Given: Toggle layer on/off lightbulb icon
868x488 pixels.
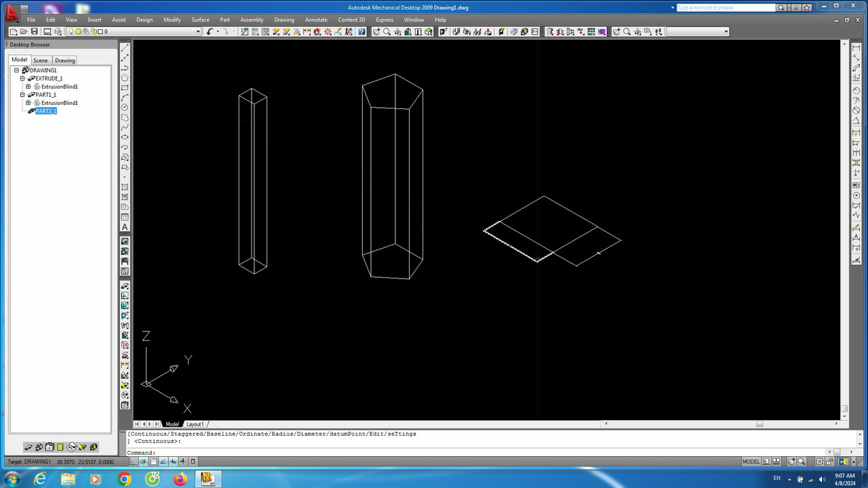Looking at the screenshot, I should tap(71, 31).
